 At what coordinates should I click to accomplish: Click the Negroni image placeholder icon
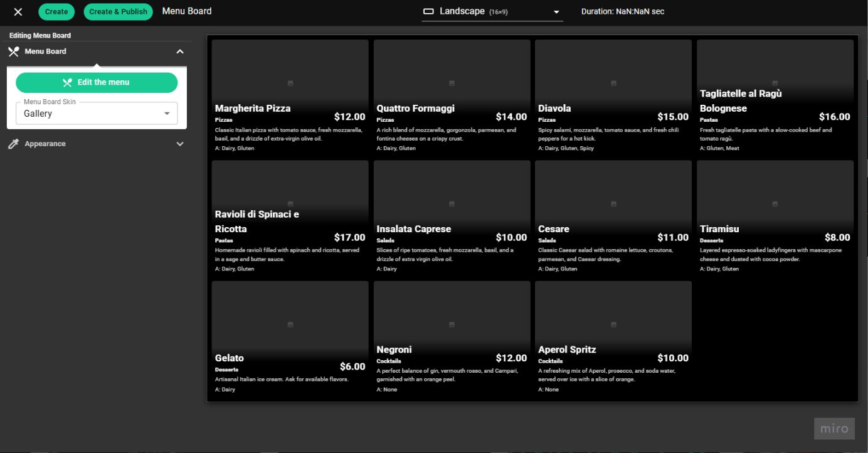click(452, 324)
